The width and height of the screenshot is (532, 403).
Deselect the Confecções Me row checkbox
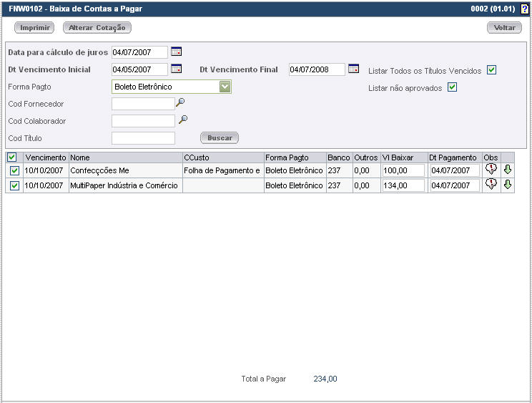pyautogui.click(x=14, y=170)
